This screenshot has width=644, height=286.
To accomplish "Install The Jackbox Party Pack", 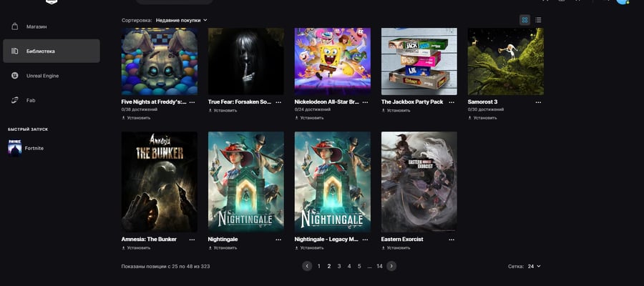I will [x=396, y=110].
